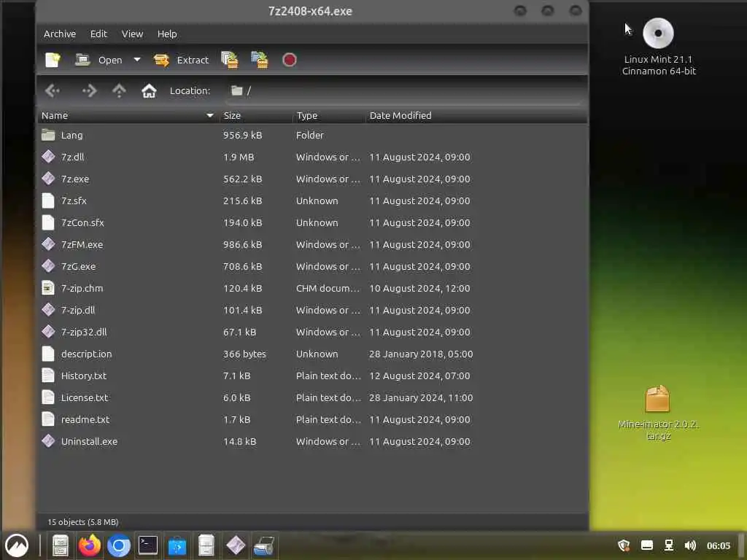This screenshot has width=747, height=560.
Task: Click the Add Folder toolbar icon
Action: coord(260,60)
